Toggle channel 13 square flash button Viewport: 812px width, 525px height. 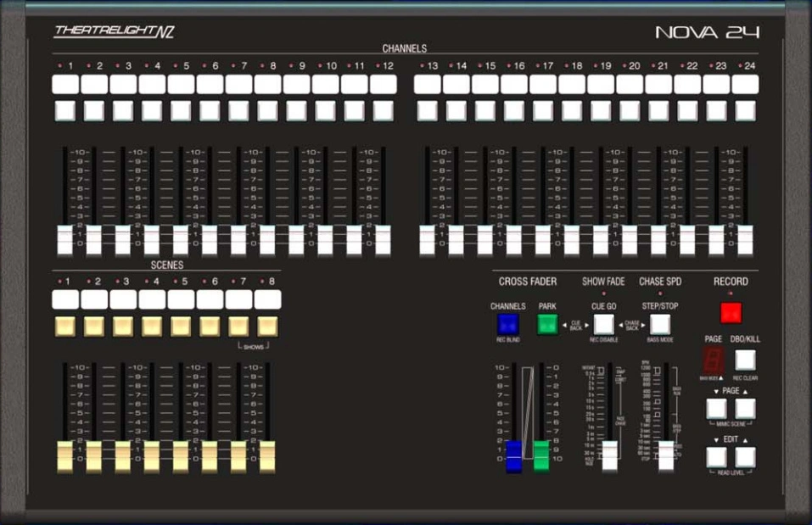[428, 110]
